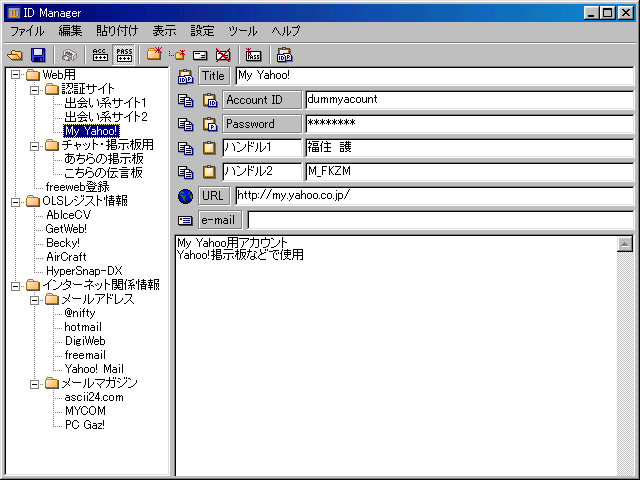Click the masked Password field
Screen dimensions: 640x480
pos(469,124)
